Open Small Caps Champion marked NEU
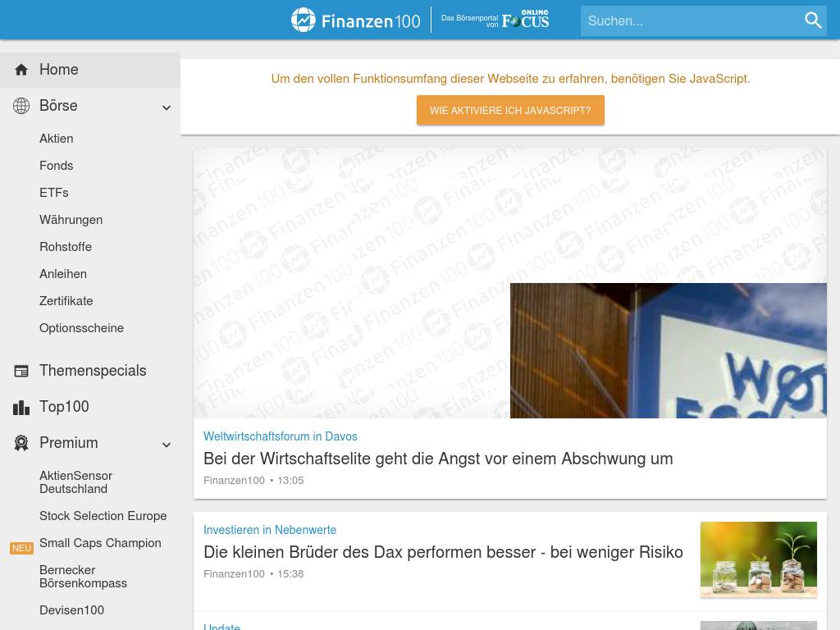Screen dimensions: 840x630 (x=100, y=543)
